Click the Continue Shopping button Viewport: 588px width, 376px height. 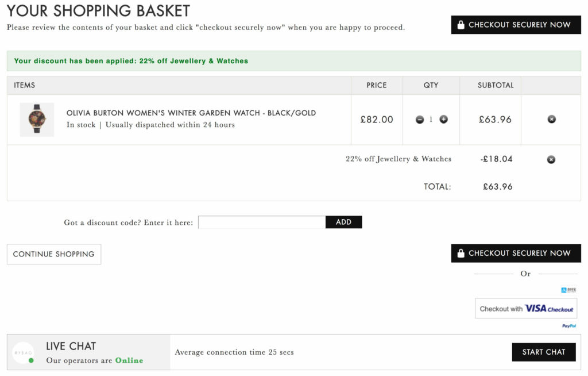point(54,254)
